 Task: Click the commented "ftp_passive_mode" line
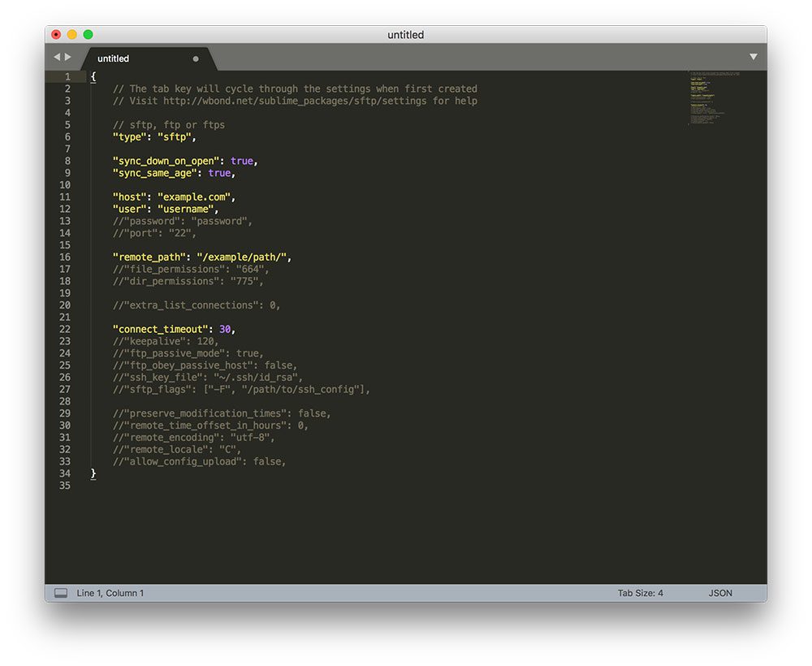[x=188, y=353]
